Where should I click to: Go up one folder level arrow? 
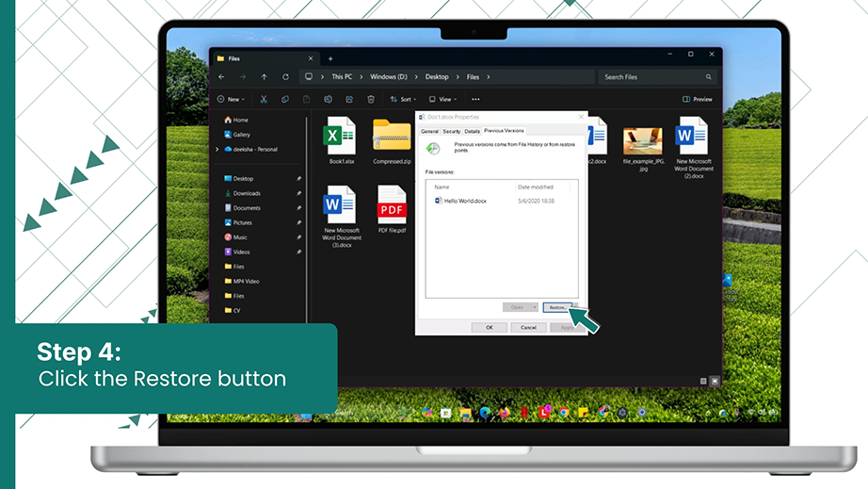264,77
